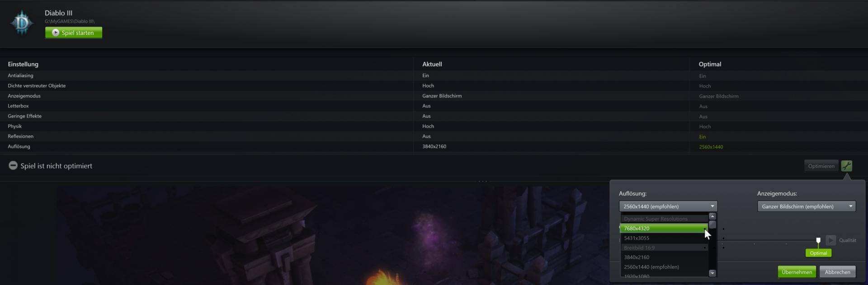
Task: Click the quality arrow icon beside the slider
Action: pos(831,240)
